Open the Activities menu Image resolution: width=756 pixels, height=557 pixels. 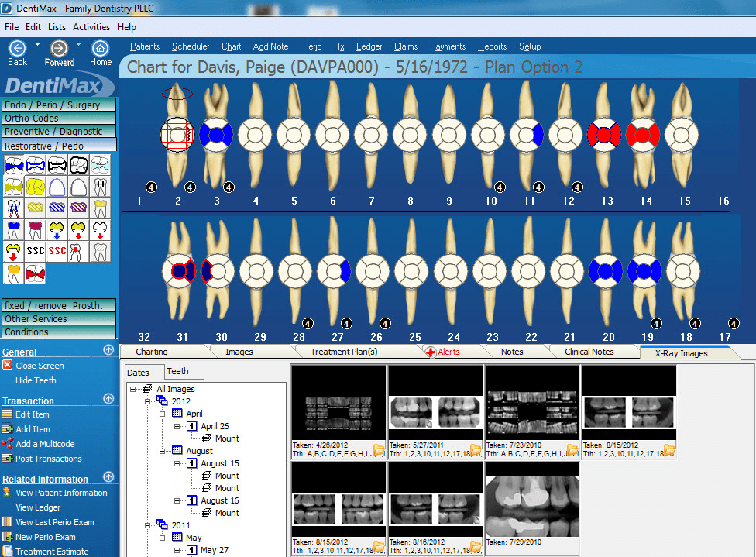coord(91,27)
